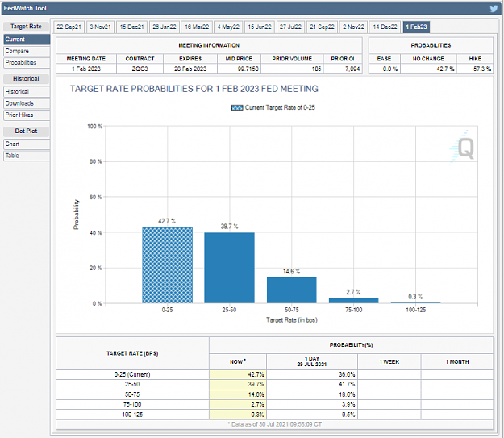Viewport: 504px width, 438px height.
Task: Switch to 27 Jul22 meeting tab
Action: coord(290,27)
